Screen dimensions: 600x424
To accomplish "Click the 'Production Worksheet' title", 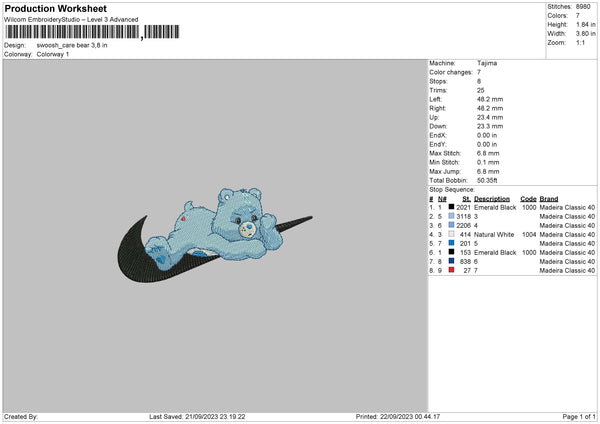I will pos(55,8).
